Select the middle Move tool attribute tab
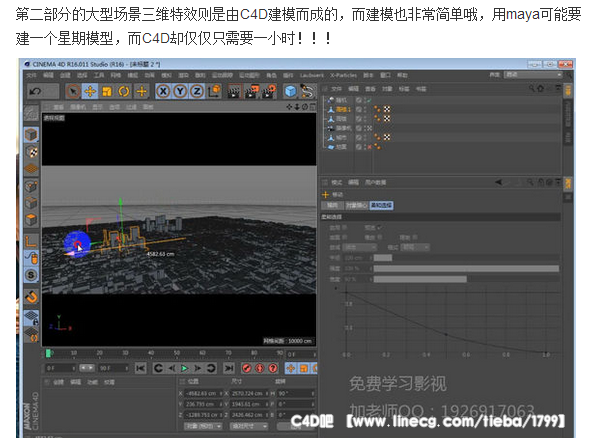The height and width of the screenshot is (438, 591). click(356, 205)
